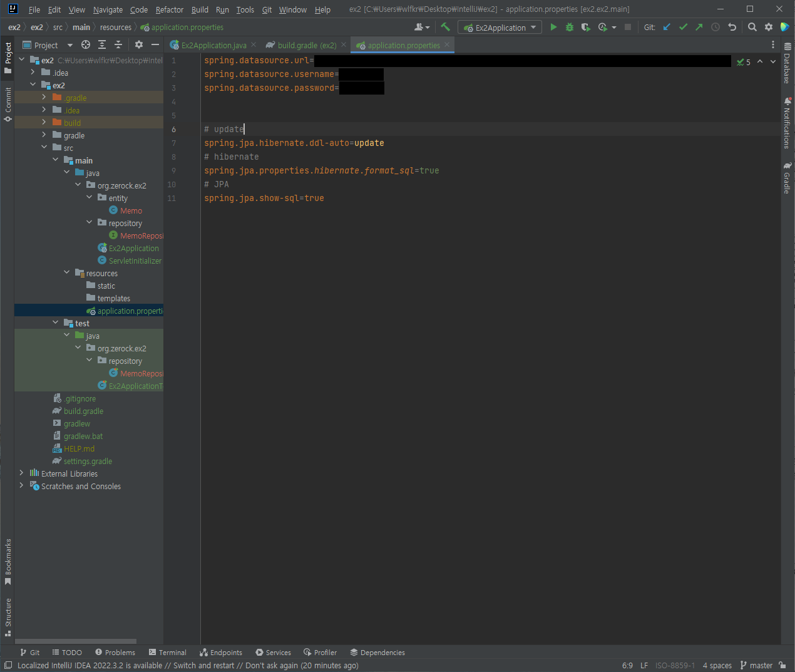Open the Notifications tool window
This screenshot has height=672, width=795.
(787, 123)
